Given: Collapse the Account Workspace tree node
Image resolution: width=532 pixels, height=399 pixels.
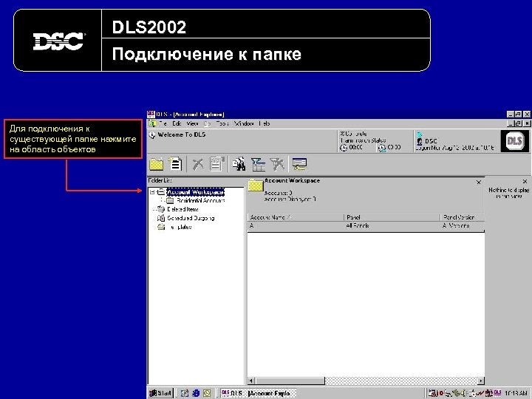Looking at the screenshot, I should (x=152, y=192).
